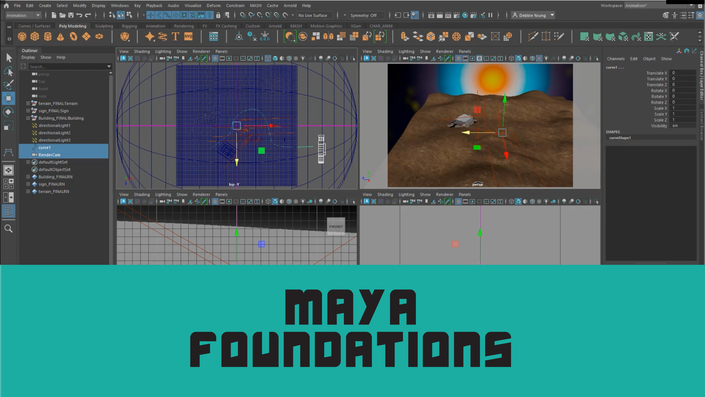
Task: Select directionalLight2 in the Outliner
Action: pos(54,133)
